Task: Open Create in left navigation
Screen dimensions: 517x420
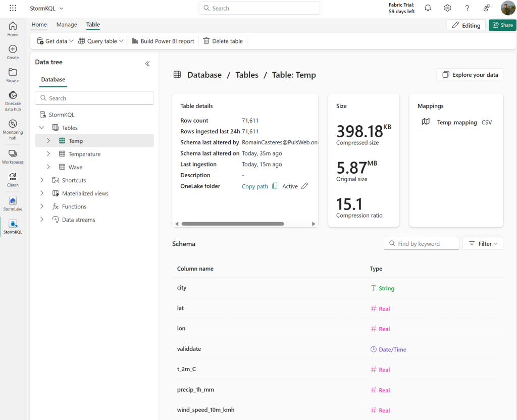Action: pos(13,52)
